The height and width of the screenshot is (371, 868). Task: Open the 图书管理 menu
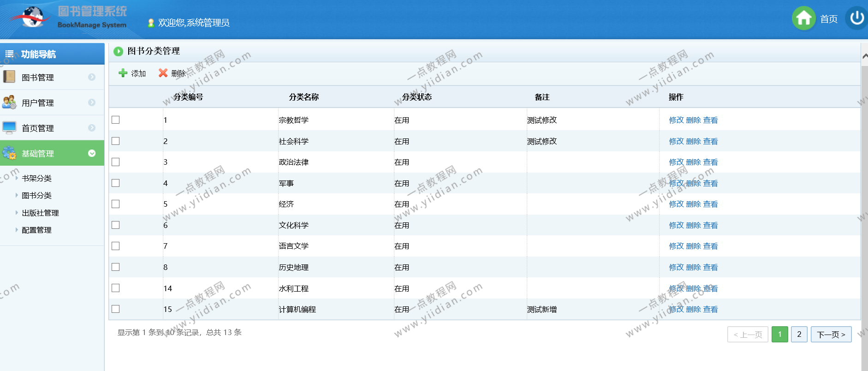[52, 77]
